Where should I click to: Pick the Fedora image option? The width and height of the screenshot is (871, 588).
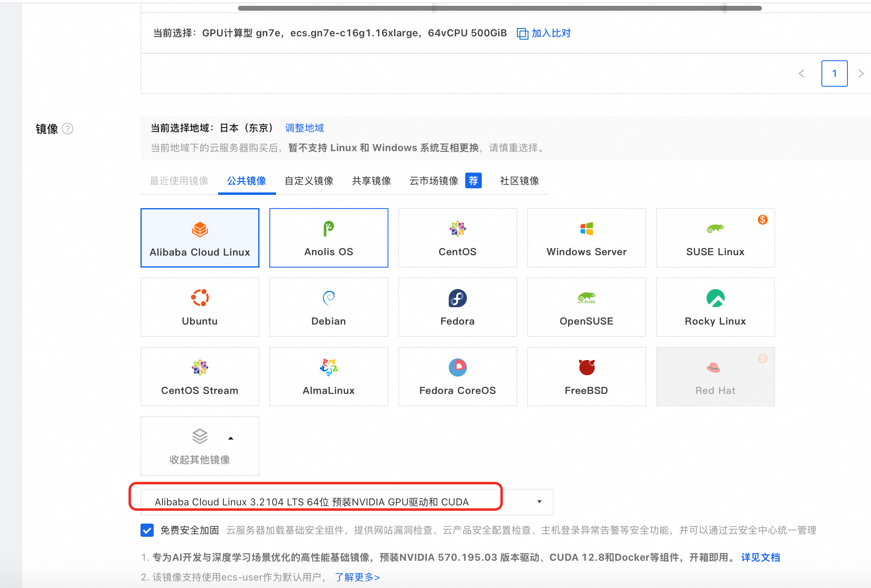point(457,307)
